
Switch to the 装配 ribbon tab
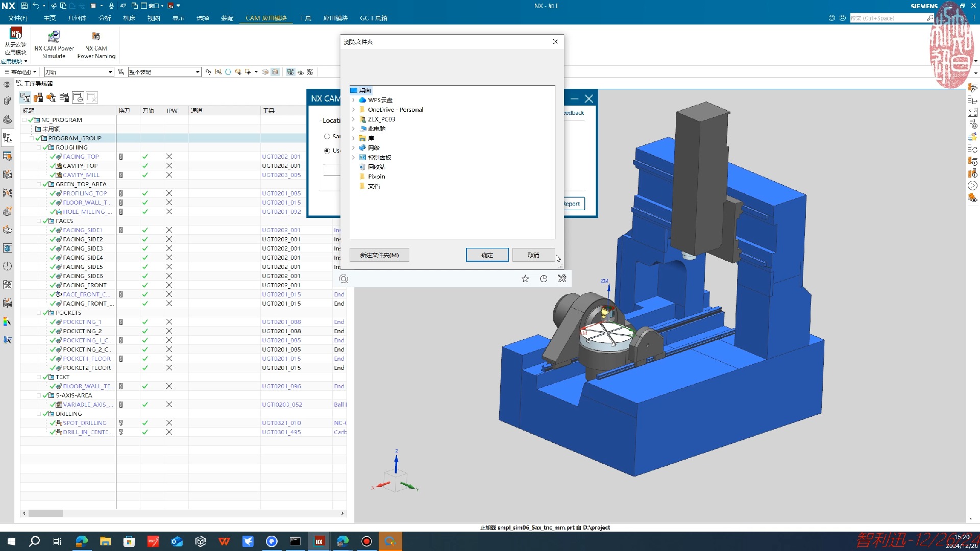[x=227, y=18]
